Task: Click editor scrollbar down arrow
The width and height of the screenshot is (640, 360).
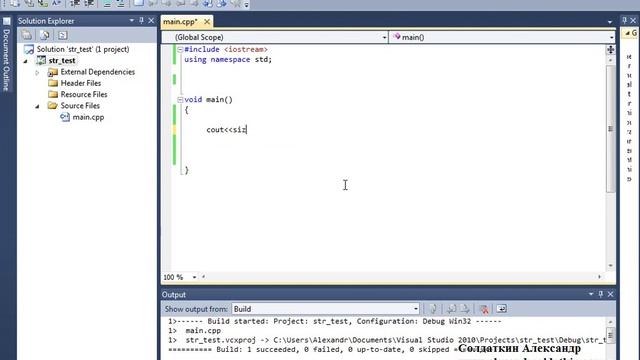Action: tap(611, 266)
